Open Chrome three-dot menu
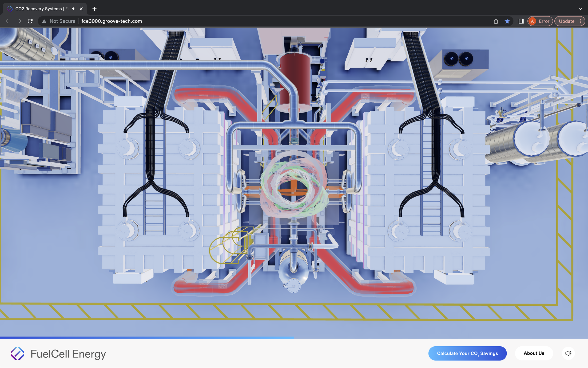The width and height of the screenshot is (588, 368). click(580, 21)
